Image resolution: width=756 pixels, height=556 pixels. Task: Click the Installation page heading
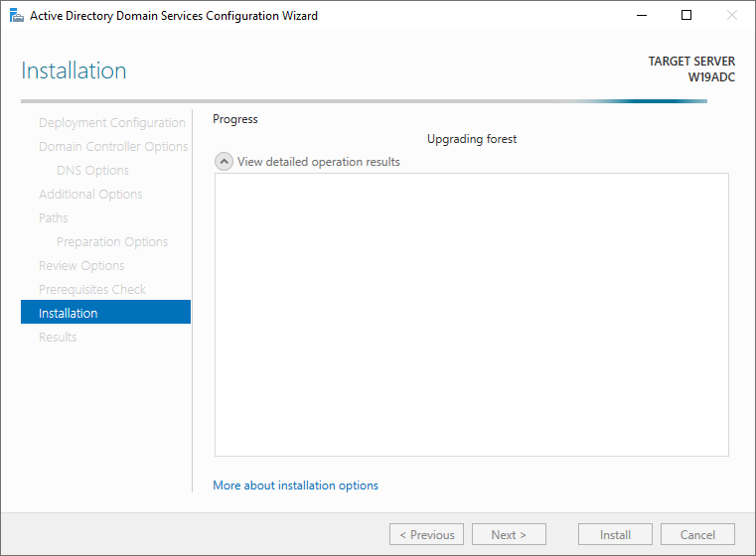74,70
